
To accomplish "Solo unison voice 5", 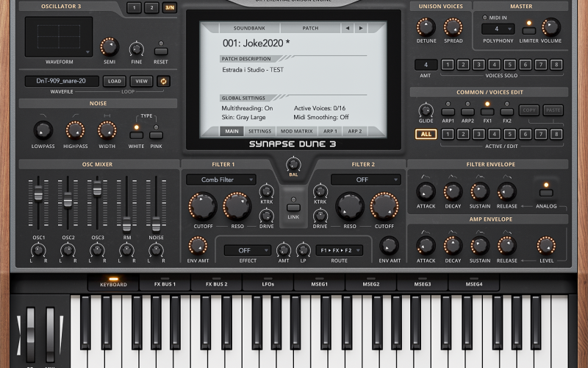I will [509, 65].
